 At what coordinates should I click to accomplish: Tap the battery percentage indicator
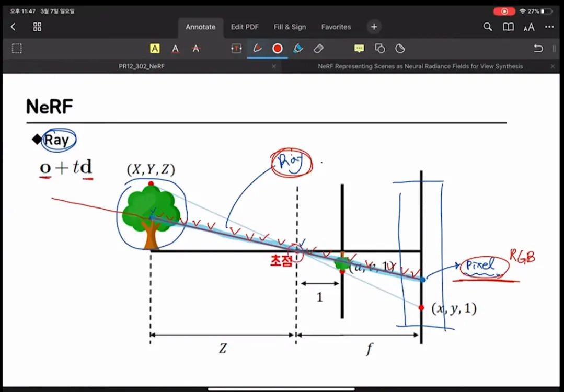click(534, 11)
